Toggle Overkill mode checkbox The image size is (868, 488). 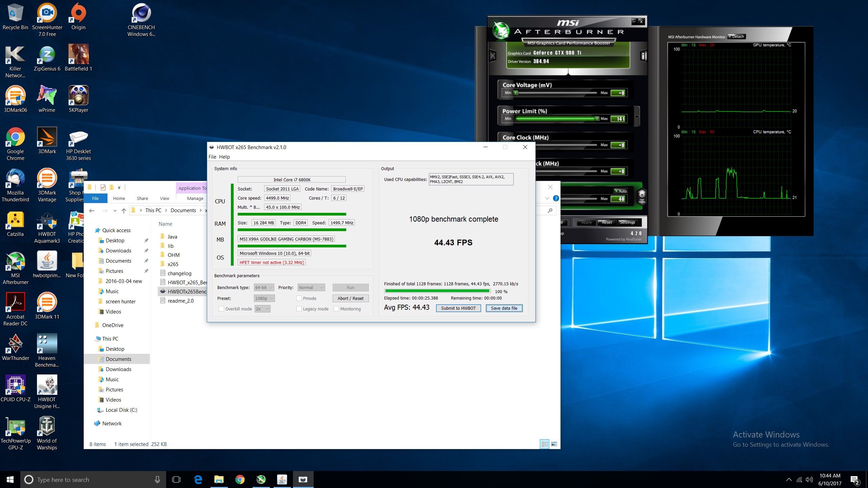point(221,309)
